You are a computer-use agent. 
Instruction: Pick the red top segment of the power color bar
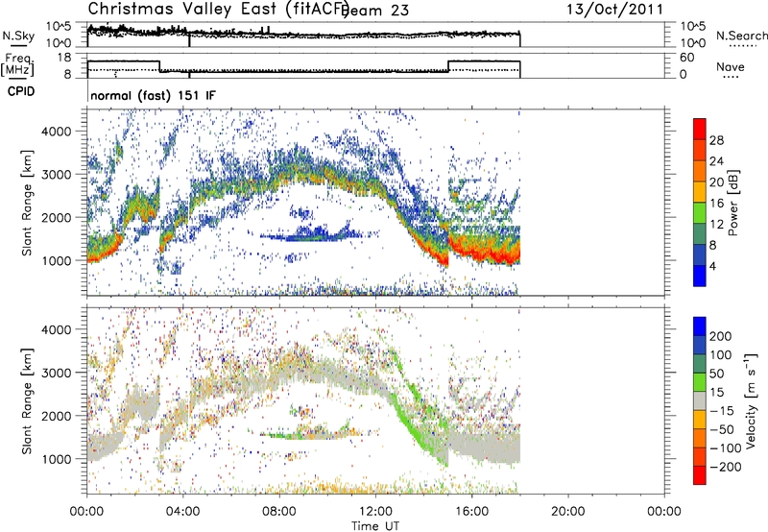(700, 130)
